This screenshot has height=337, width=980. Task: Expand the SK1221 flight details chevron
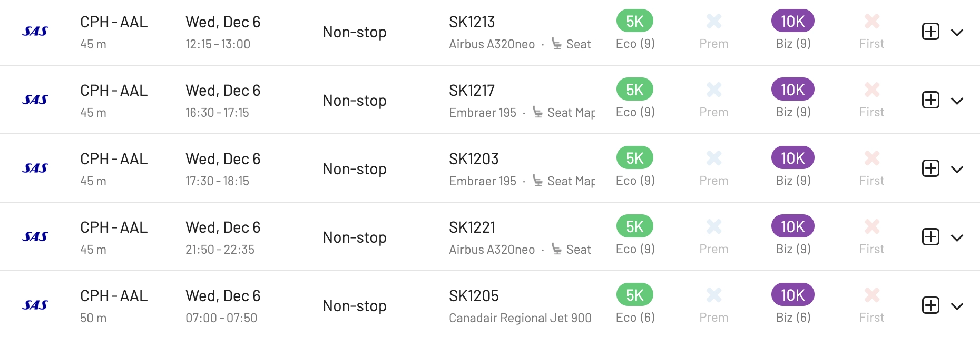[957, 238]
